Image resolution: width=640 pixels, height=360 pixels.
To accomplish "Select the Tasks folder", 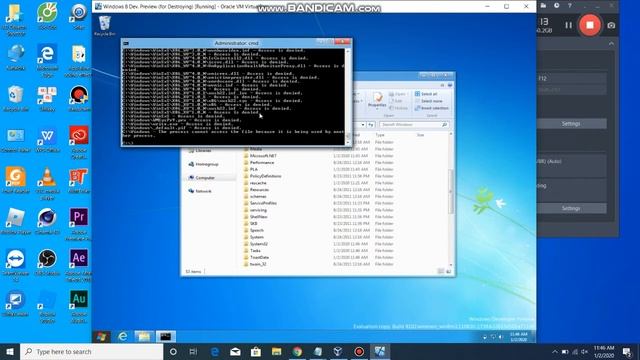I will click(x=255, y=251).
